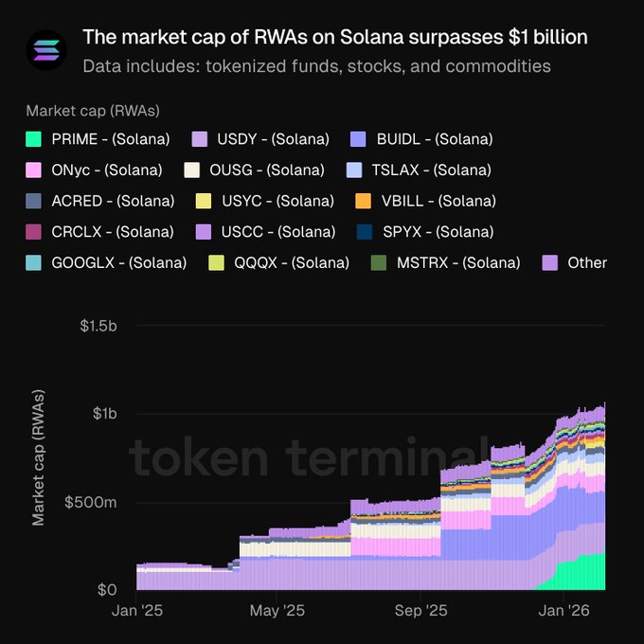Click the $1b y-axis label
This screenshot has height=644, width=644.
[103, 414]
